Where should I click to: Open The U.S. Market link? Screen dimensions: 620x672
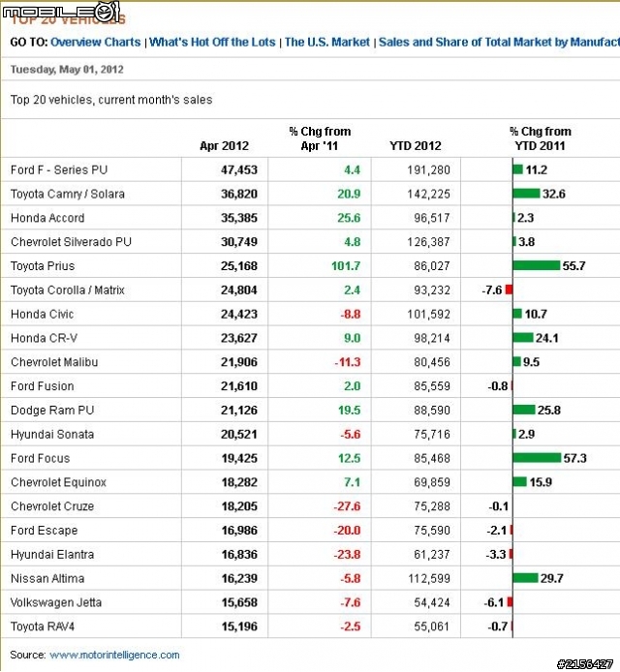click(327, 42)
